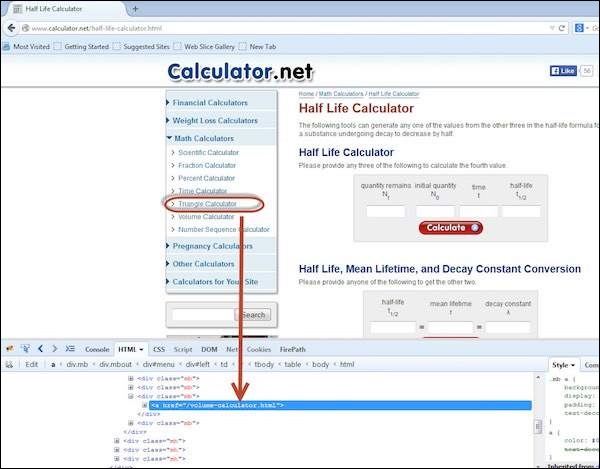Select body in Firebug breadcrumb
Screen dimensions: 600x469
[x=320, y=365]
